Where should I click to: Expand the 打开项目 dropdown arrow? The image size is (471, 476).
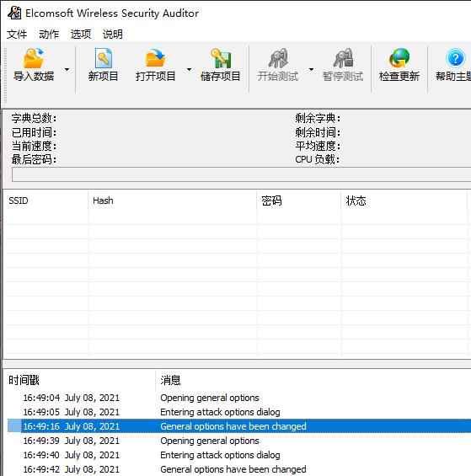pyautogui.click(x=190, y=70)
